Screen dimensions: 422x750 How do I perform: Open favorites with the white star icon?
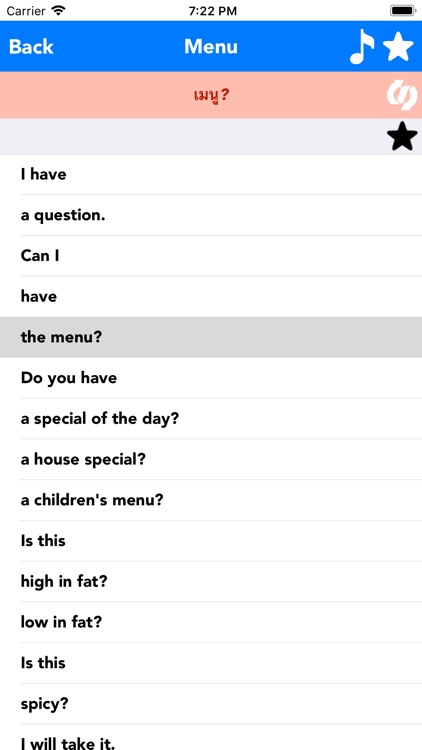point(398,46)
